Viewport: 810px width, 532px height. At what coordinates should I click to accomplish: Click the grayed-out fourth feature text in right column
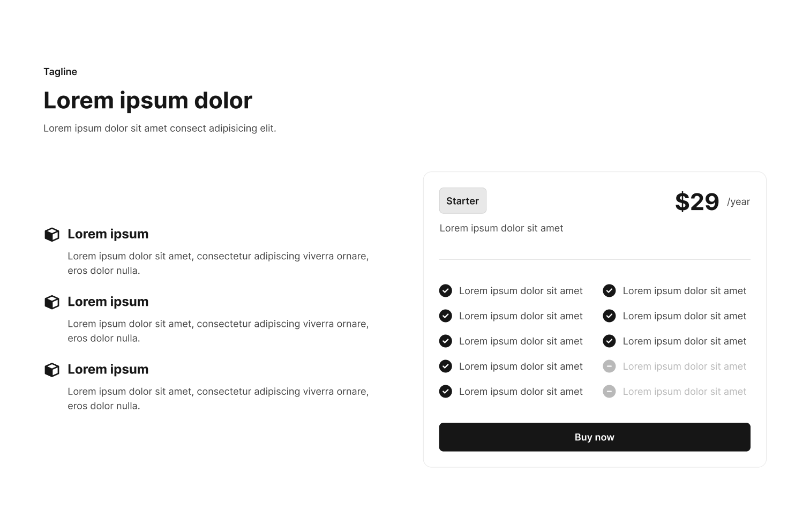click(x=685, y=366)
